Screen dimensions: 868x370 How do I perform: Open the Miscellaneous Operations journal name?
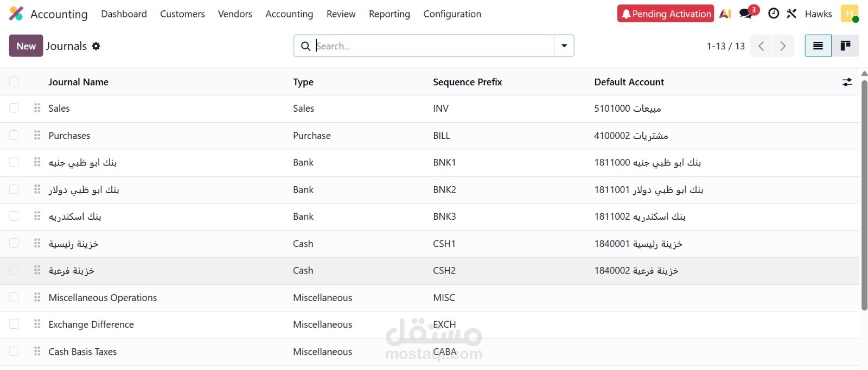tap(103, 297)
